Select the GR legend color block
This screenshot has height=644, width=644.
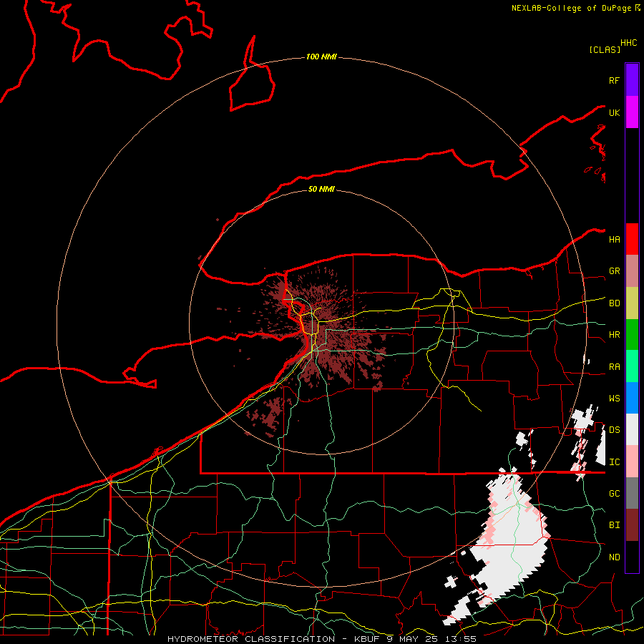632,270
